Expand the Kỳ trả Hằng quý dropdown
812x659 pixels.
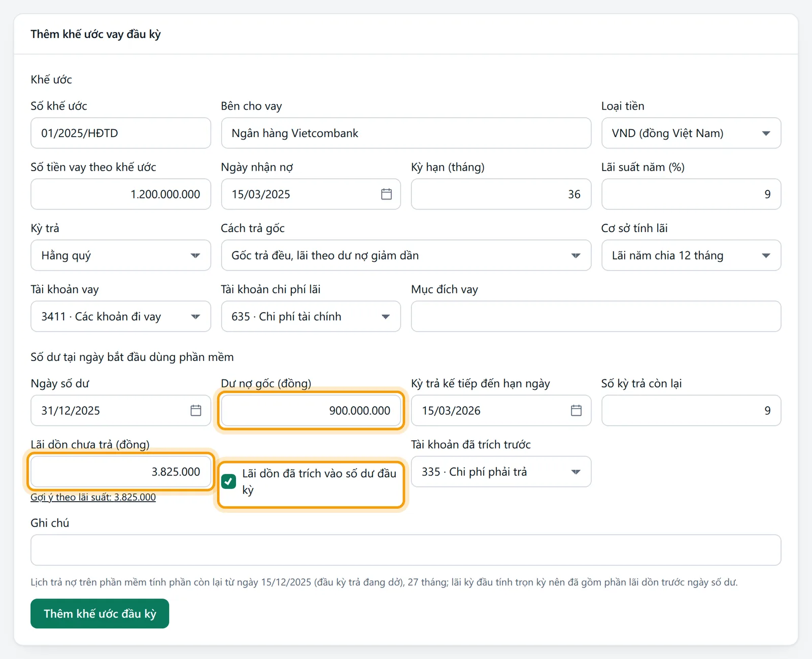(x=121, y=255)
